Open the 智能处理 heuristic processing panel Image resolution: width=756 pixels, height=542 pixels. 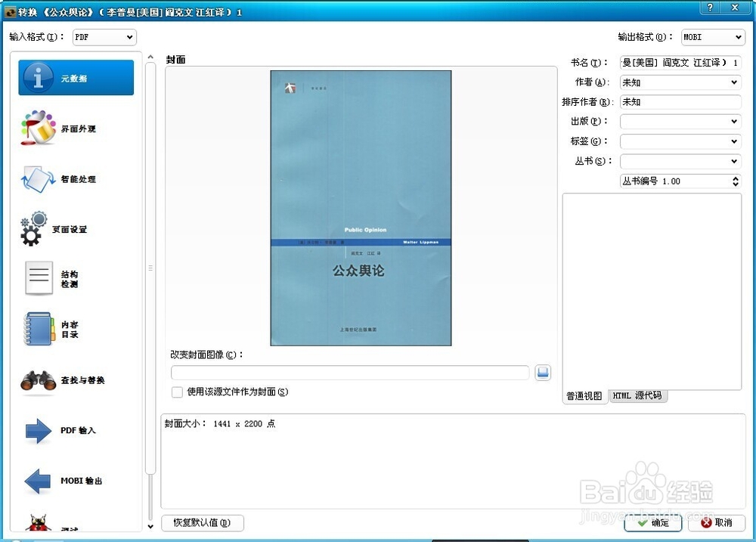[x=39, y=179]
